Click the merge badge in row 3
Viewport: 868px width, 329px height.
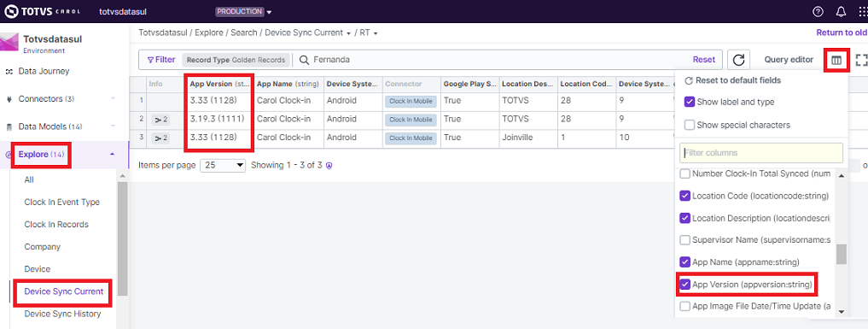(160, 138)
